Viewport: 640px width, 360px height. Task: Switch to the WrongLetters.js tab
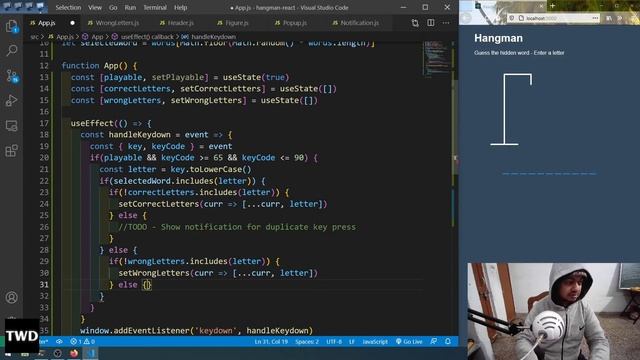(x=113, y=23)
